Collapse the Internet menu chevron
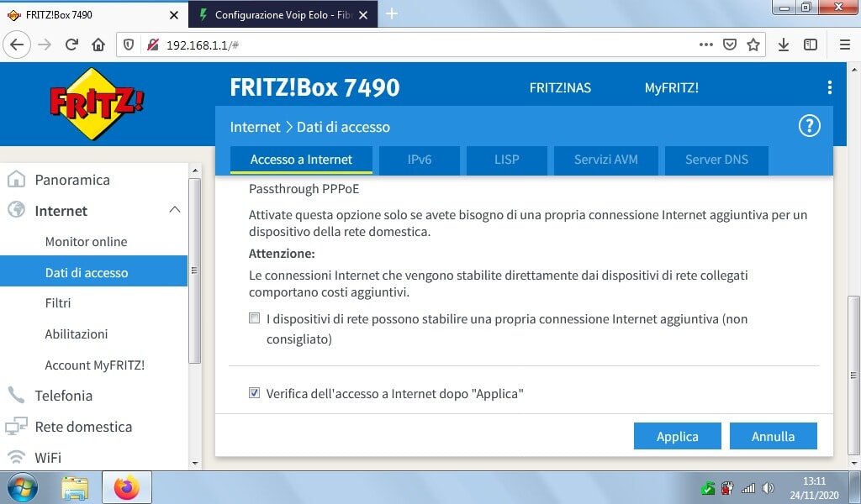 [x=175, y=210]
